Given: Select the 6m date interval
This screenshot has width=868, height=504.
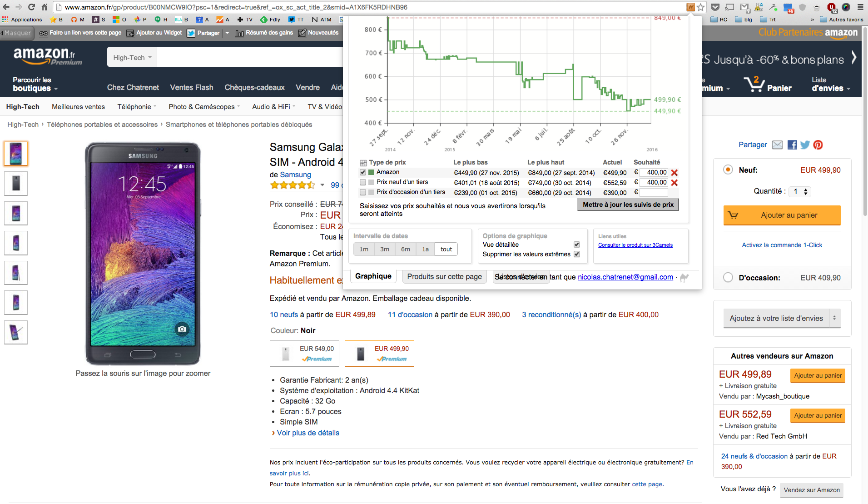Looking at the screenshot, I should coord(405,249).
